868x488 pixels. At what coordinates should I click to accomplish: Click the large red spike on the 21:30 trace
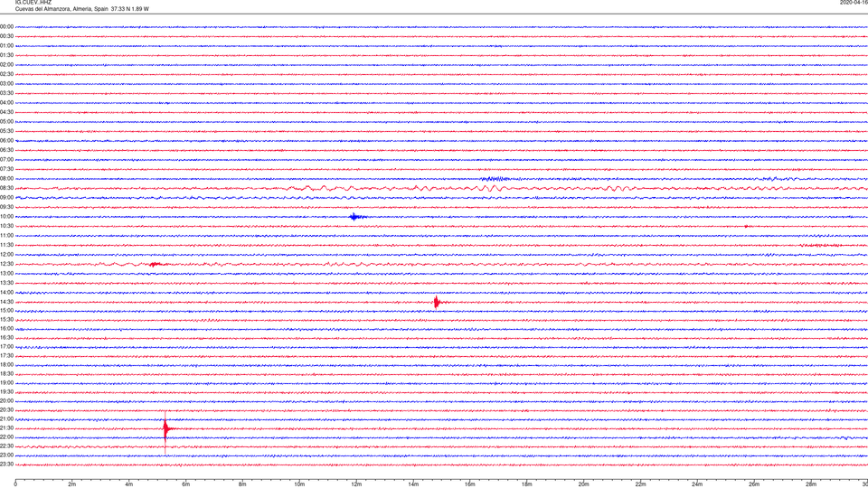coord(165,431)
